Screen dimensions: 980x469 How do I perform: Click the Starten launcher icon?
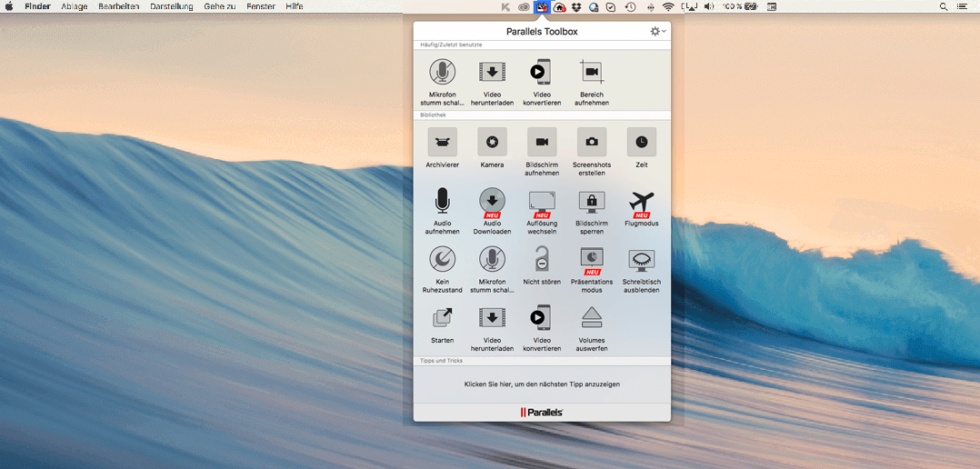(442, 317)
